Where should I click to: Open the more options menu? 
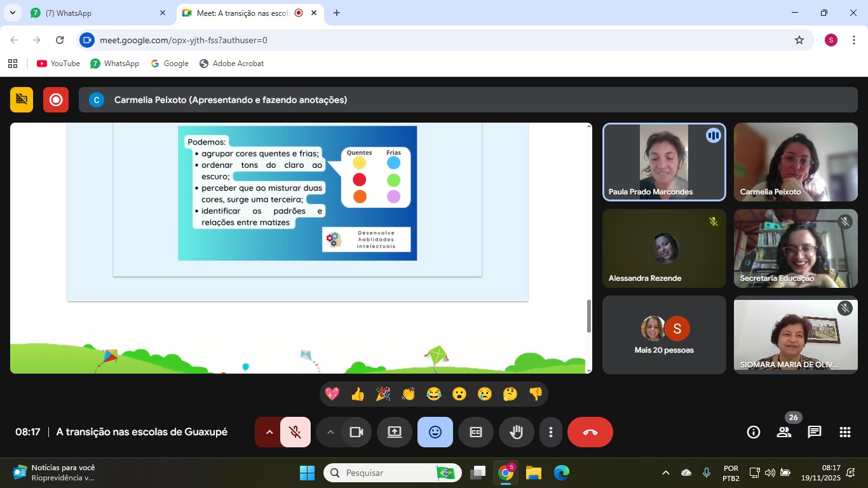click(550, 432)
